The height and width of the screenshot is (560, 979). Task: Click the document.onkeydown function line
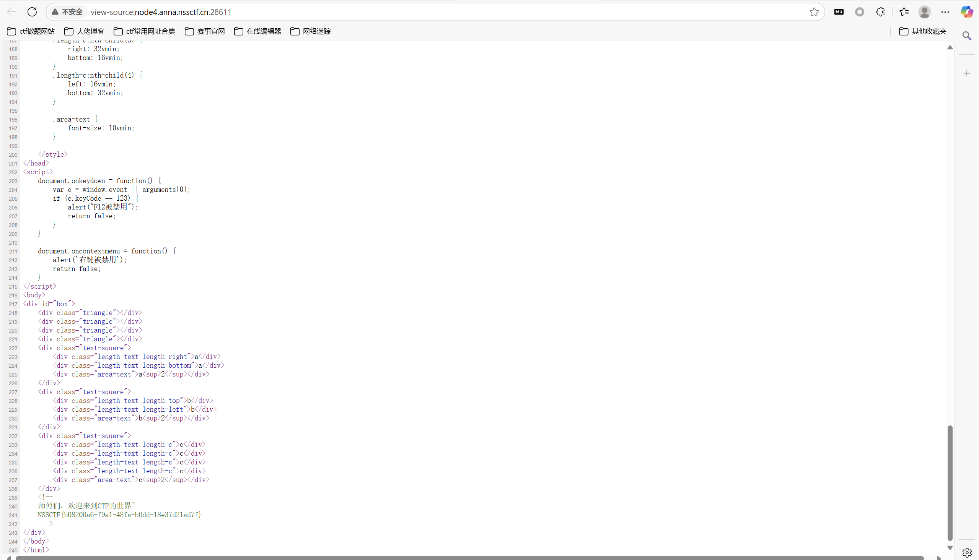click(x=99, y=180)
